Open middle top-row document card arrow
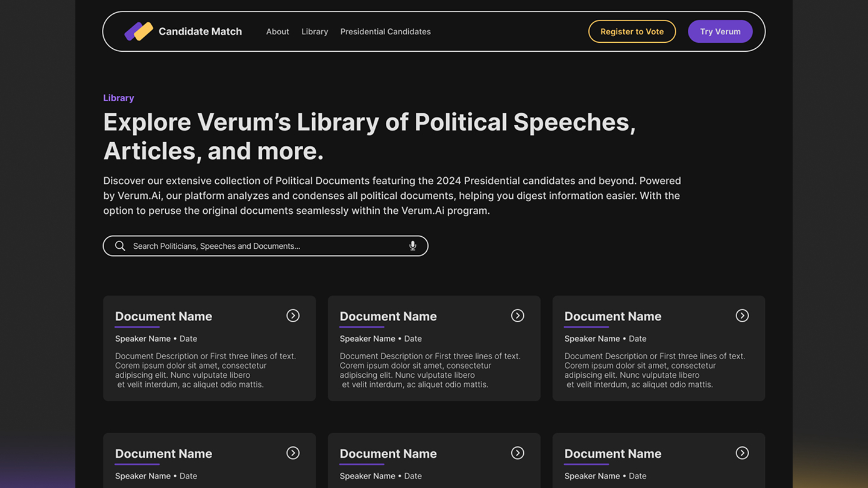868x488 pixels. [518, 316]
